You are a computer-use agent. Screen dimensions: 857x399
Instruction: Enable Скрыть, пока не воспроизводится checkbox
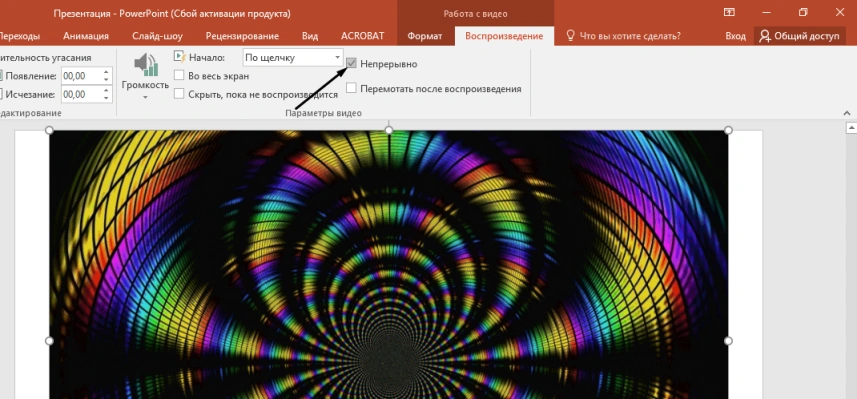click(179, 94)
